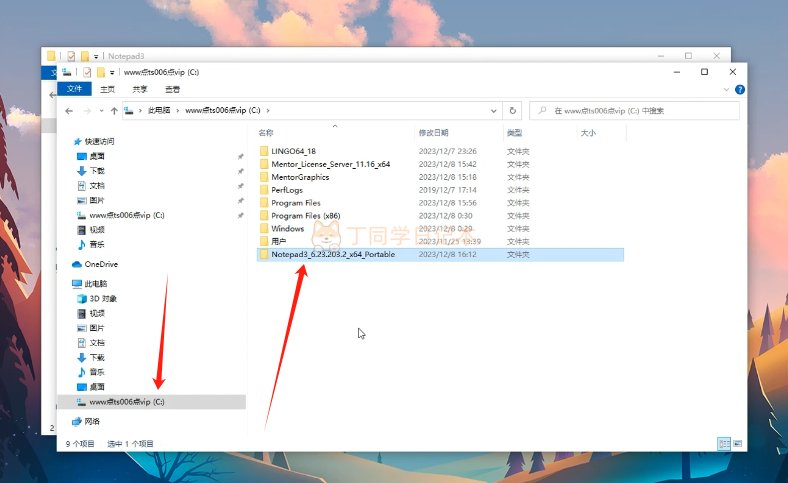Switch to the 主页 ribbon tab
Viewport: 788px width, 483px height.
point(107,89)
